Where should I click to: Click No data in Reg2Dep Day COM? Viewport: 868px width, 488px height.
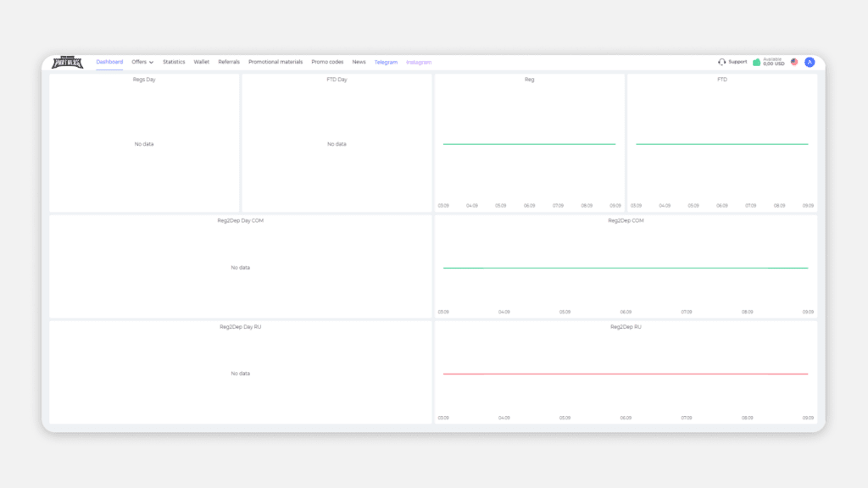(x=240, y=267)
